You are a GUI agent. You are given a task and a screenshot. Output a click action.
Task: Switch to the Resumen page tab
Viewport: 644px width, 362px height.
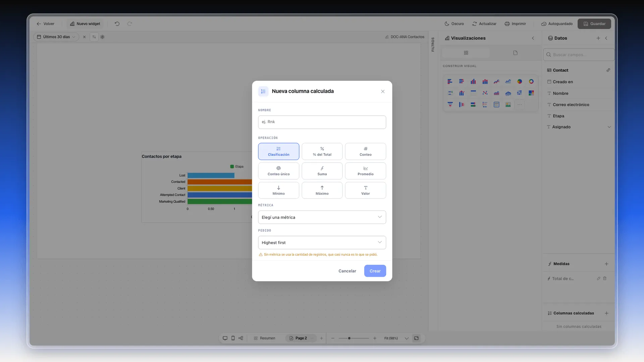[265, 338]
